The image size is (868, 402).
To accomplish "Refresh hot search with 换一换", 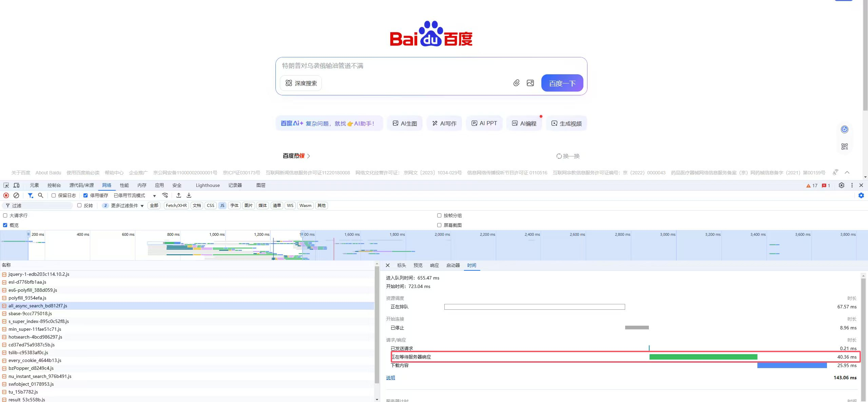I will (568, 156).
